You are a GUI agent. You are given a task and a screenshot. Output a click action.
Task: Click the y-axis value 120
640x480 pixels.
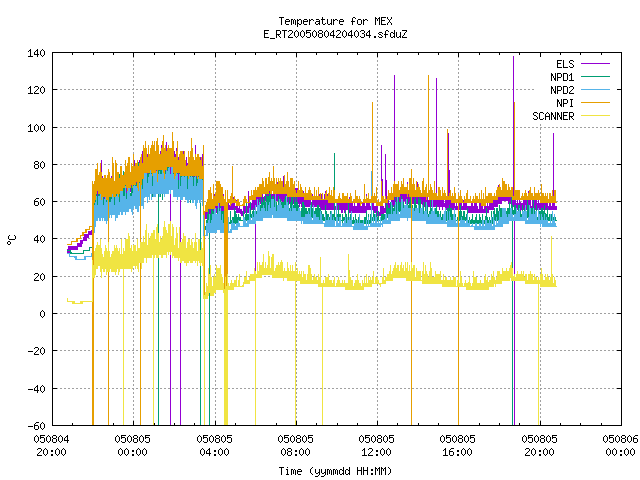point(36,90)
